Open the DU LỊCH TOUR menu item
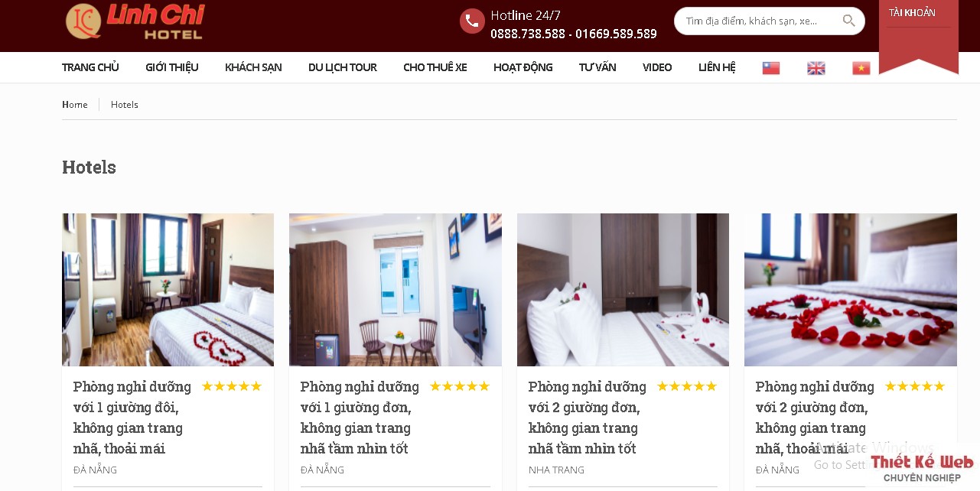The image size is (980, 491). point(343,67)
